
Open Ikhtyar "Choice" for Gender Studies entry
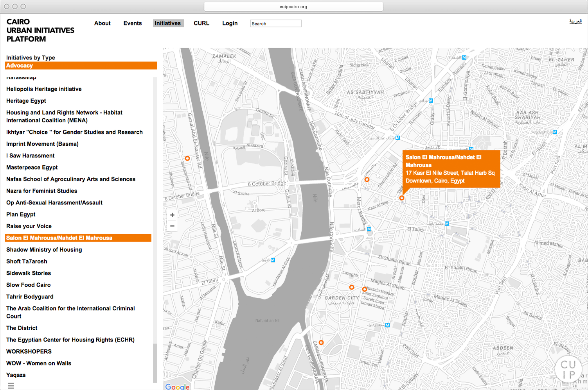[74, 132]
